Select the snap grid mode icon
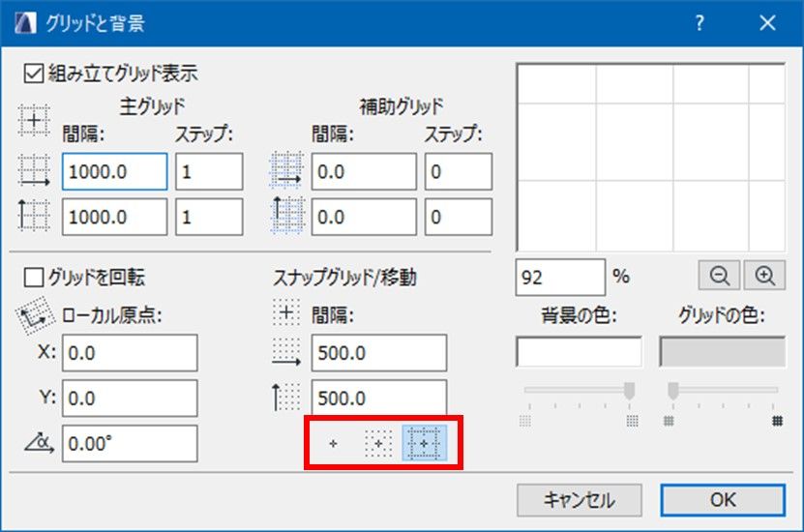 (378, 443)
